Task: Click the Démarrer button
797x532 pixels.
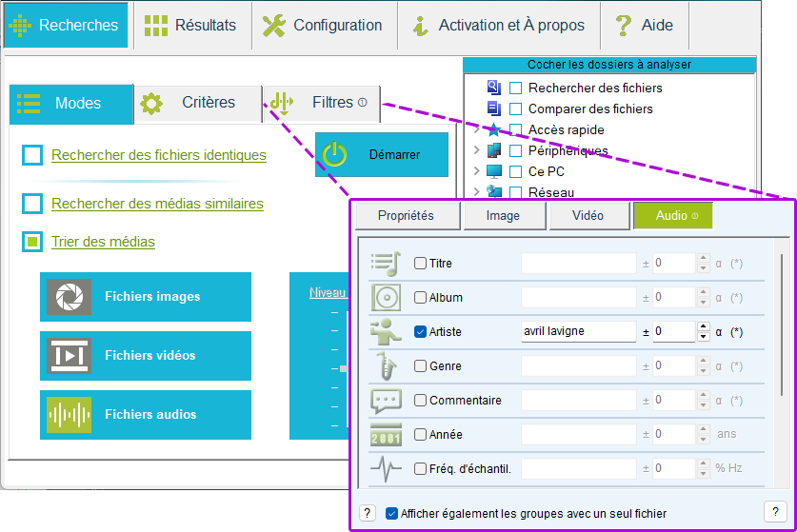Action: point(382,154)
